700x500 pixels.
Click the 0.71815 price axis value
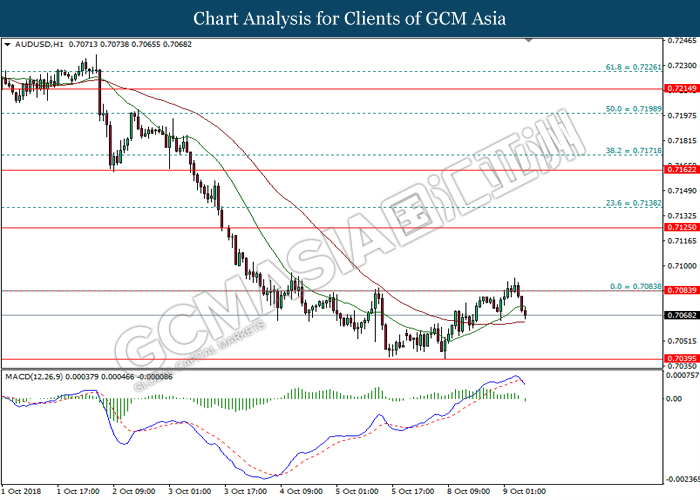[682, 141]
